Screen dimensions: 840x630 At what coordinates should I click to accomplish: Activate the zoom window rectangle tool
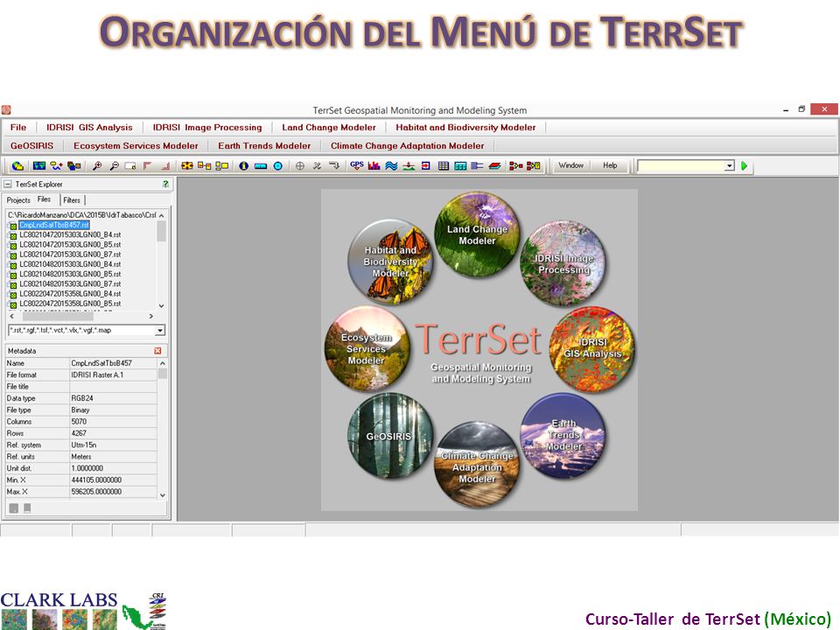130,166
